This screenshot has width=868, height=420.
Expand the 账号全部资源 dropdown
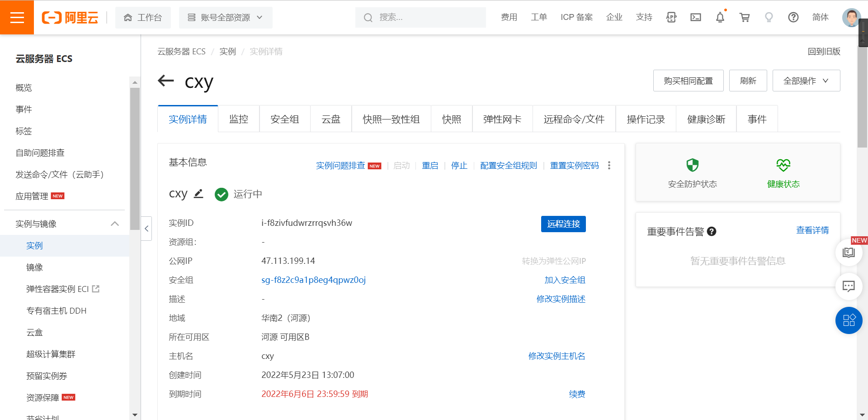point(226,18)
